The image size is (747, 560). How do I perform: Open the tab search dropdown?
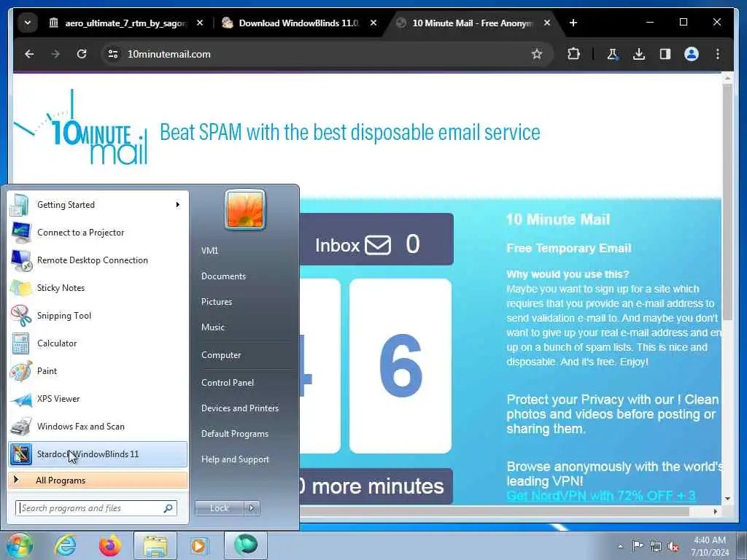(x=28, y=23)
